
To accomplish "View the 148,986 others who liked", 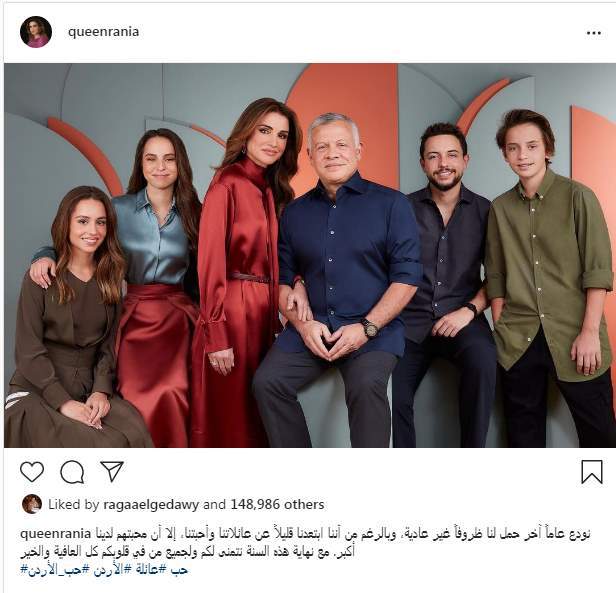I will (x=277, y=505).
